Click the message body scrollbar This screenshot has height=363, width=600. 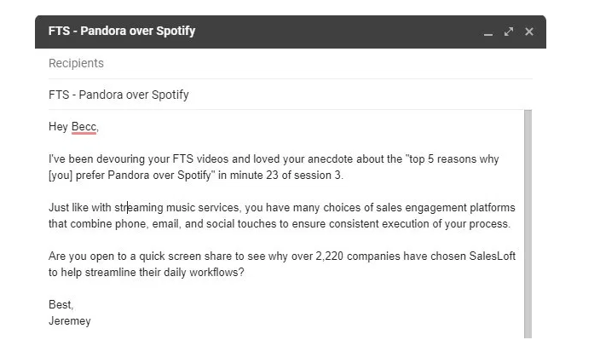pyautogui.click(x=528, y=224)
